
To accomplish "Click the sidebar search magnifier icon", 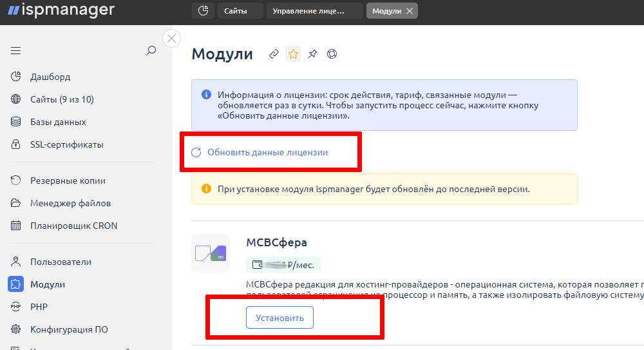I will point(151,50).
